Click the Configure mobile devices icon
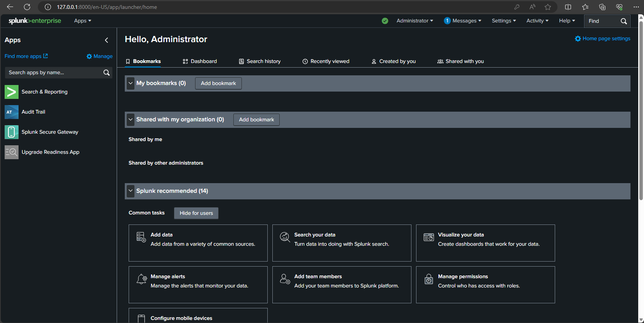 point(141,319)
